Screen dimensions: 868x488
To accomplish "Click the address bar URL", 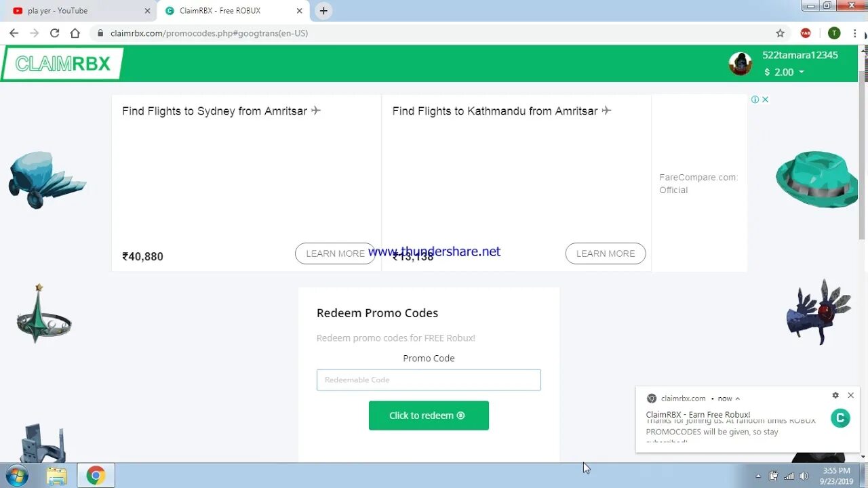I will click(x=209, y=33).
